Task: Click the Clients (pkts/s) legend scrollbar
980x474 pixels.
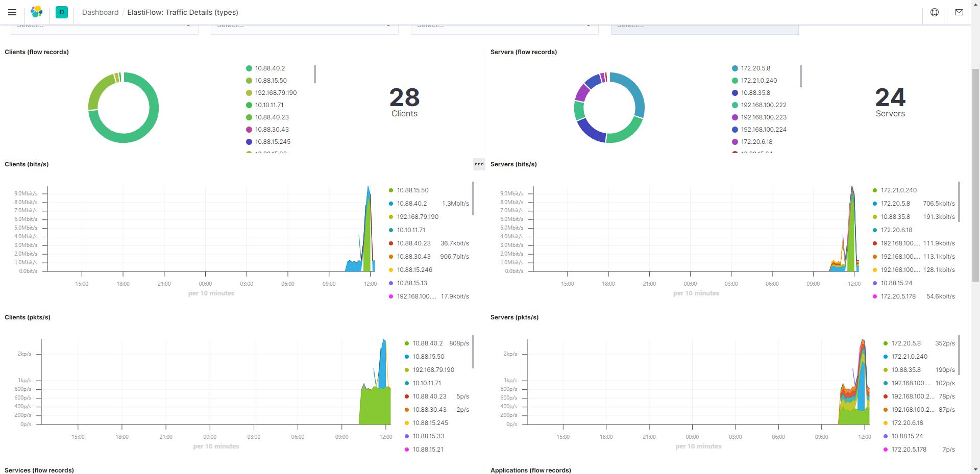Action: tap(473, 352)
